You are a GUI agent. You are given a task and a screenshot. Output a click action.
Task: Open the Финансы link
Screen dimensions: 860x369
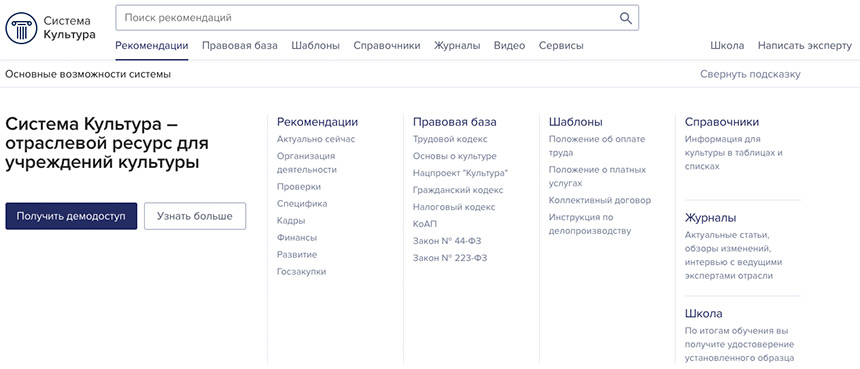[297, 238]
